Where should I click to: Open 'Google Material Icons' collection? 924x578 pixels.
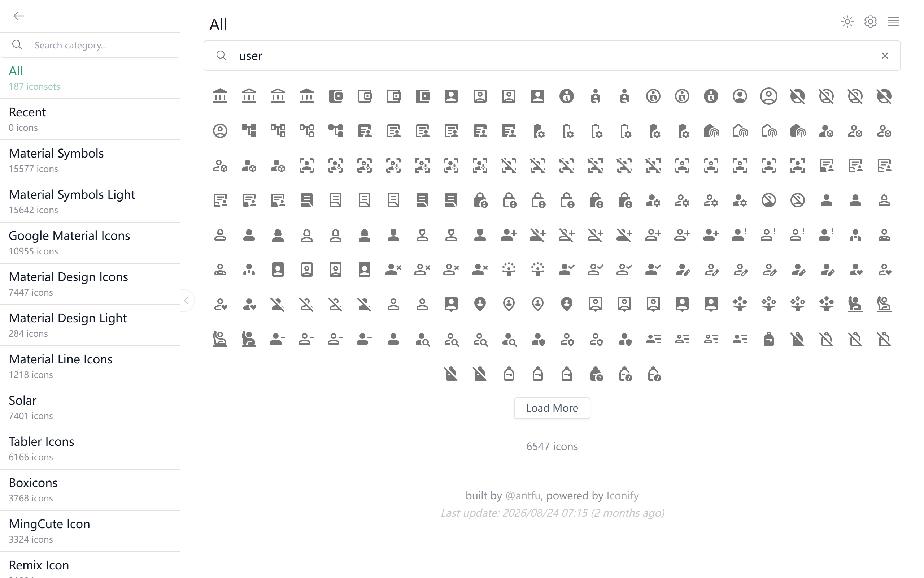tap(90, 243)
